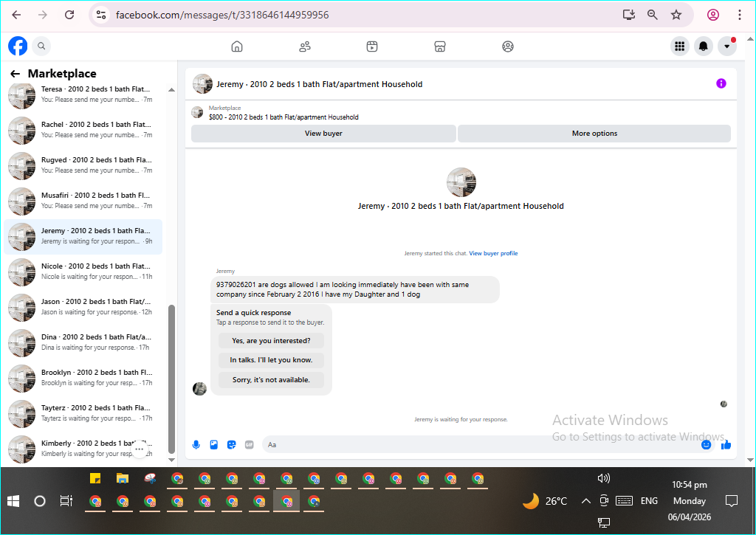Click the conversation list scroll-down arrow

pyautogui.click(x=171, y=460)
